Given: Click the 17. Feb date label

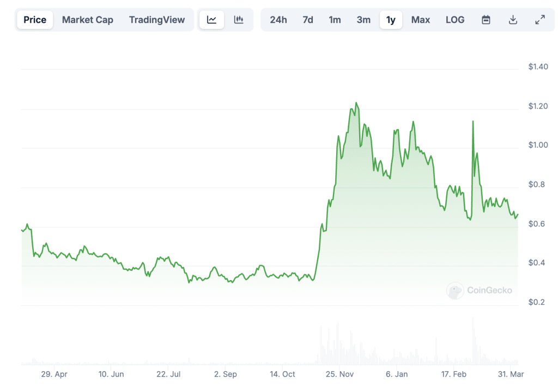Looking at the screenshot, I should pyautogui.click(x=454, y=374).
